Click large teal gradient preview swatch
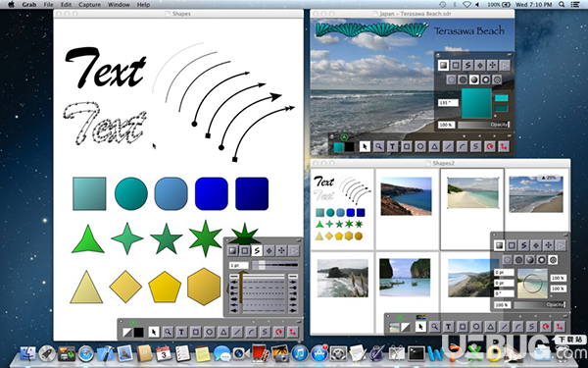Screen dimensions: 588x368 (476, 103)
